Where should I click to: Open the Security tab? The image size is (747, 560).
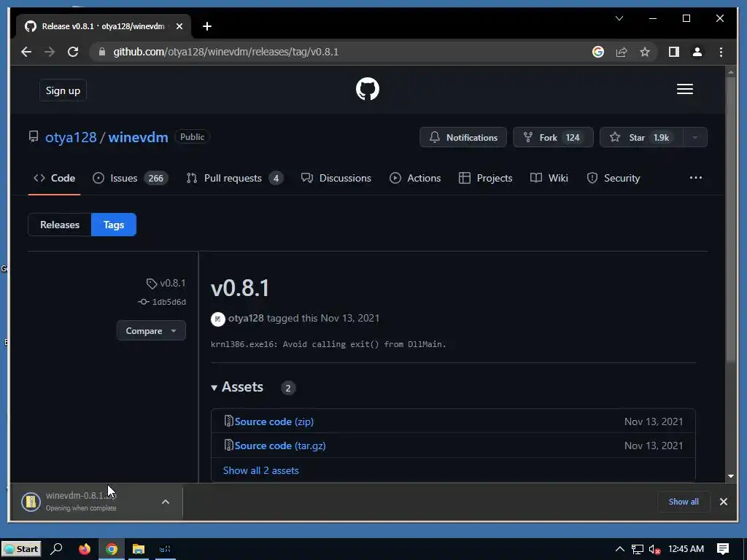pyautogui.click(x=613, y=178)
